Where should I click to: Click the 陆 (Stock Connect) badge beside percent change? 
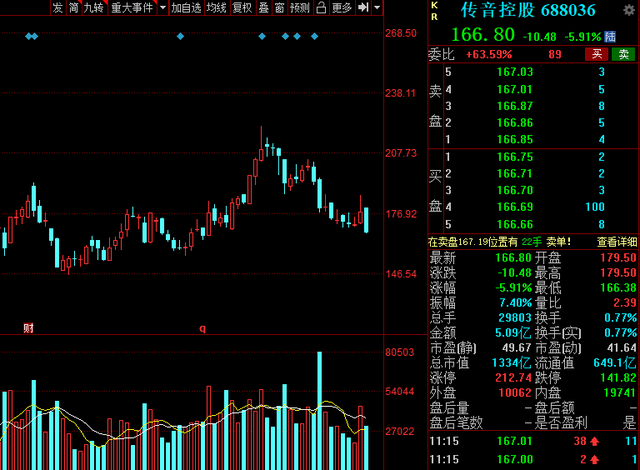pyautogui.click(x=610, y=37)
